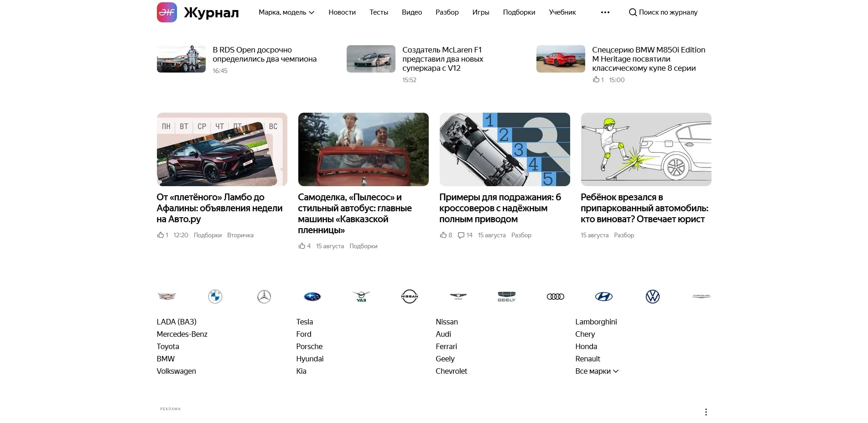Select the Audi four-rings logo

[x=555, y=296]
